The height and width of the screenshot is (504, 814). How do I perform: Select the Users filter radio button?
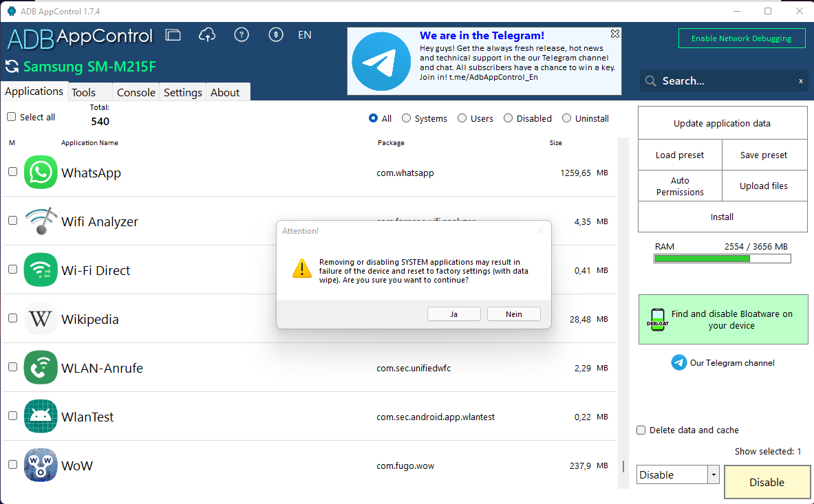462,118
